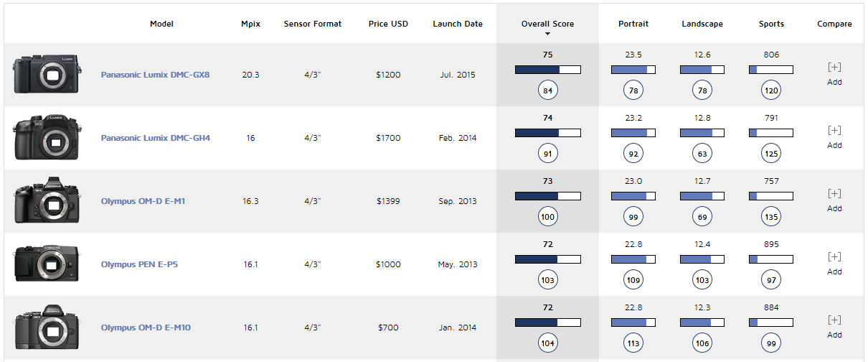Image resolution: width=868 pixels, height=362 pixels.
Task: Sort table by Portrait column
Action: pos(633,24)
